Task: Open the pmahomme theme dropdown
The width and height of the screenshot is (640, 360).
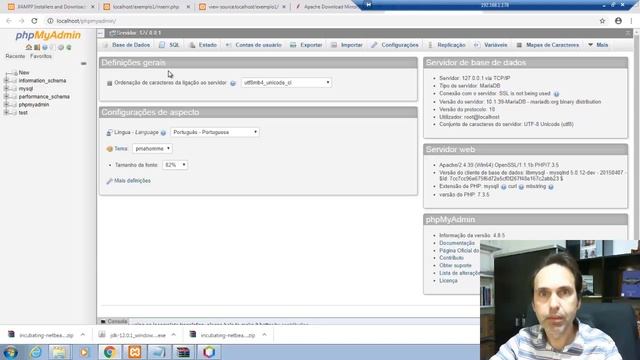Action: (152, 149)
